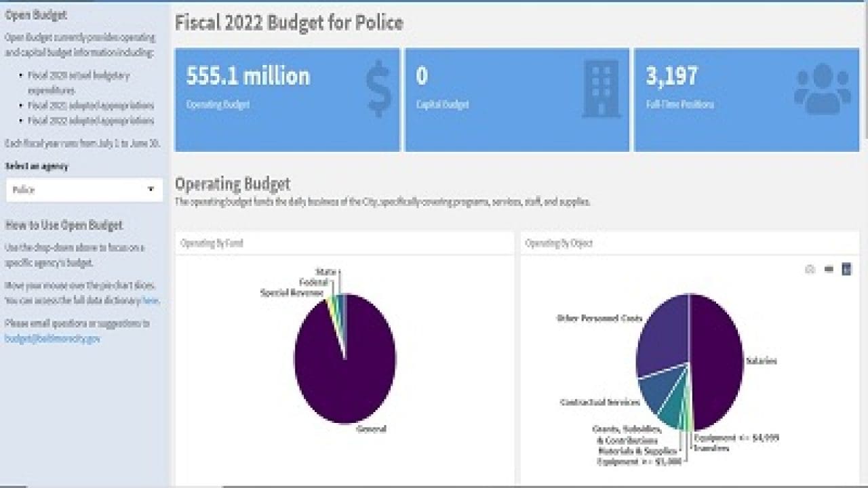Click the 'Federal' label on the Fund pie chart

(314, 282)
